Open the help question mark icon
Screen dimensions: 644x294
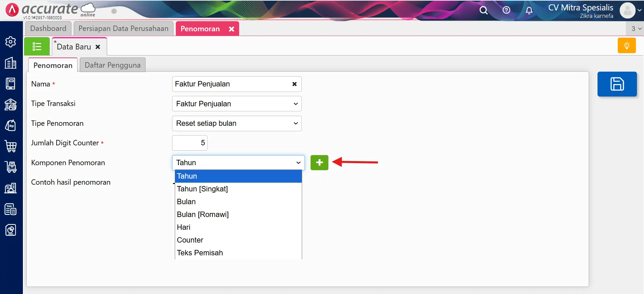tap(506, 10)
